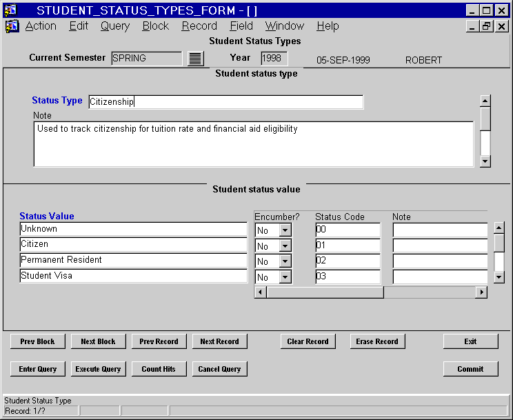The image size is (513, 420).
Task: Click the Prev Block button
Action: click(x=38, y=341)
